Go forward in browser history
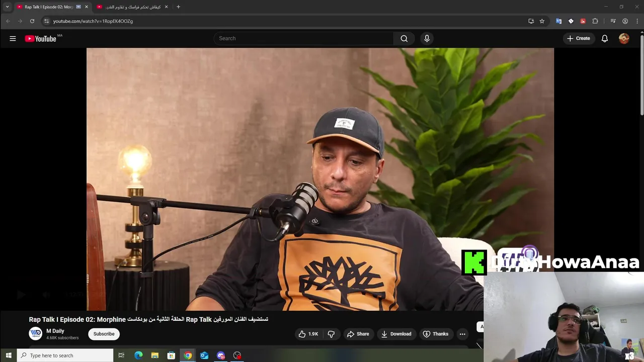The width and height of the screenshot is (644, 362). (20, 21)
